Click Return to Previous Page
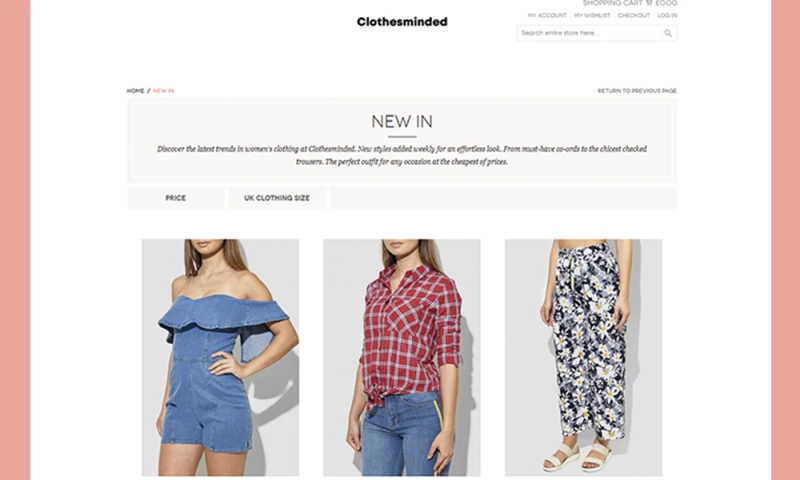Viewport: 800px width, 480px height. pyautogui.click(x=636, y=91)
